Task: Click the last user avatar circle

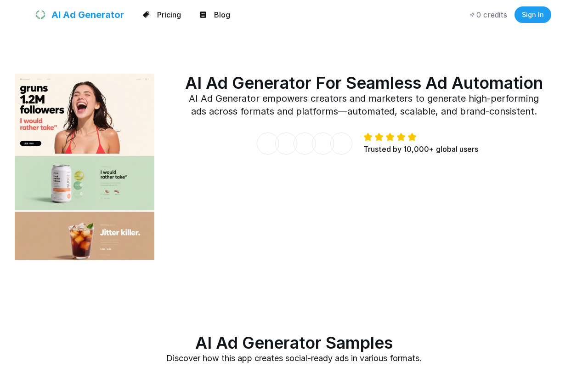Action: pyautogui.click(x=341, y=144)
